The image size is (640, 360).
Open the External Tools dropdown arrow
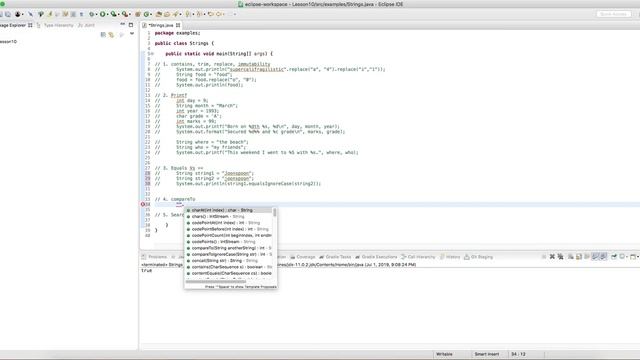pyautogui.click(x=130, y=14)
